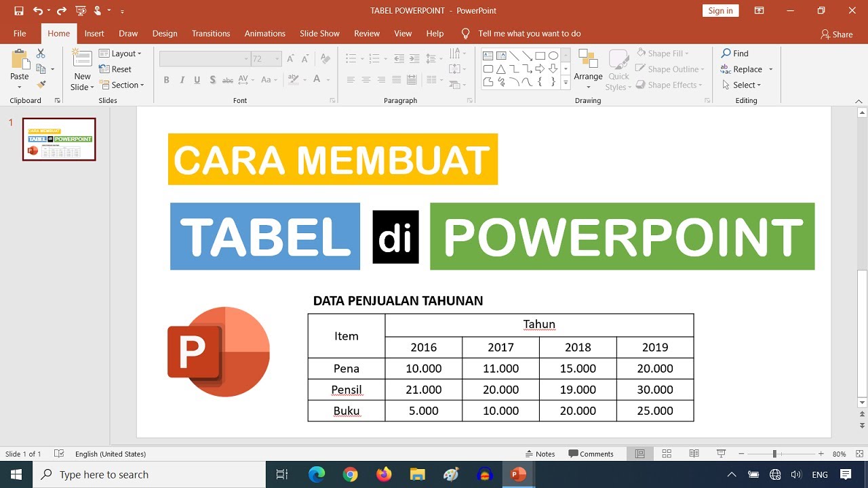Image resolution: width=868 pixels, height=488 pixels.
Task: Toggle Underline formatting
Action: (197, 80)
